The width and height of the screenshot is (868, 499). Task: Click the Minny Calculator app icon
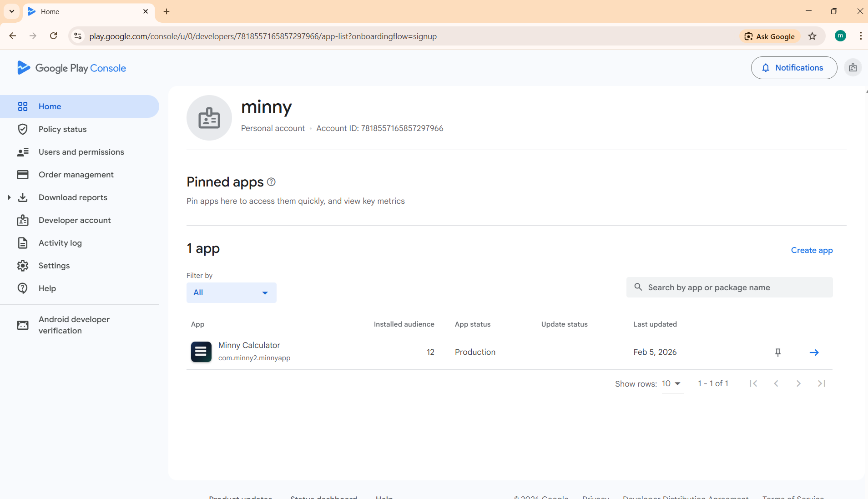tap(201, 352)
